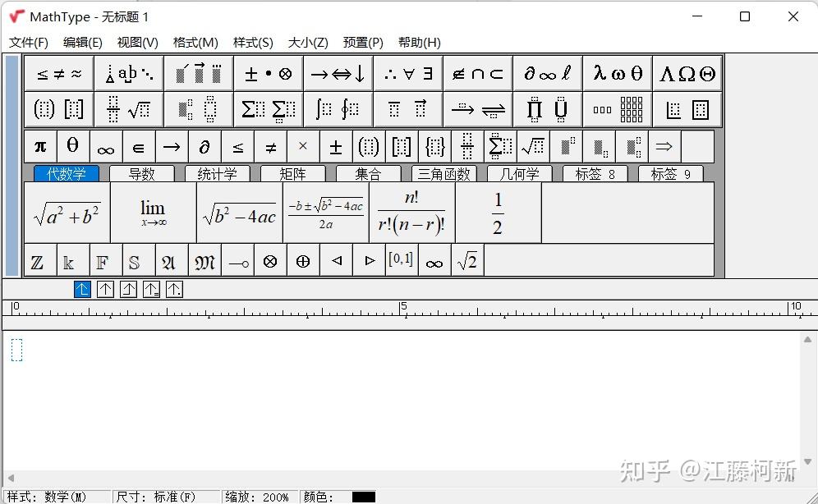818x504 pixels.
Task: Insert element-of symbol ∈
Action: coord(139,147)
